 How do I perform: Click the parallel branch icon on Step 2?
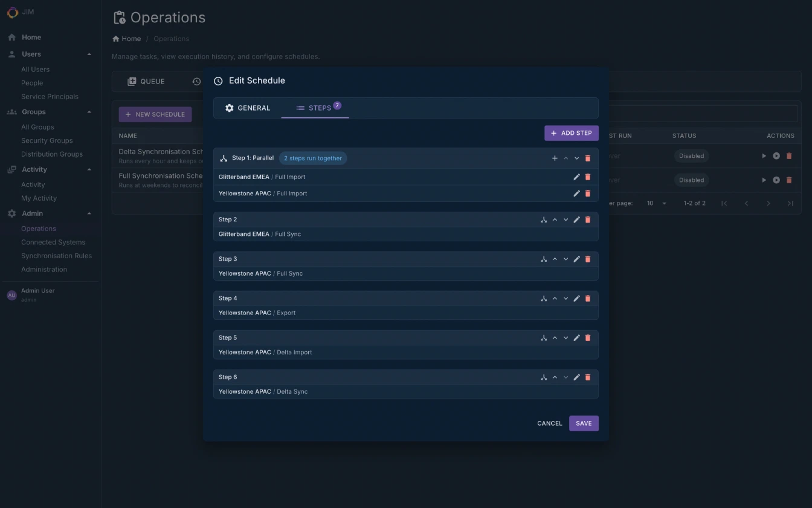tap(543, 220)
